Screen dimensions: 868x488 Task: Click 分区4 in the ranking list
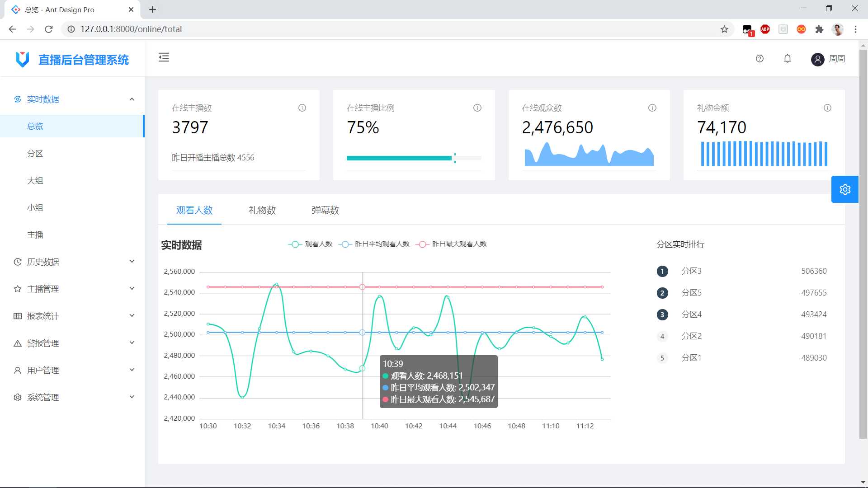click(x=691, y=314)
